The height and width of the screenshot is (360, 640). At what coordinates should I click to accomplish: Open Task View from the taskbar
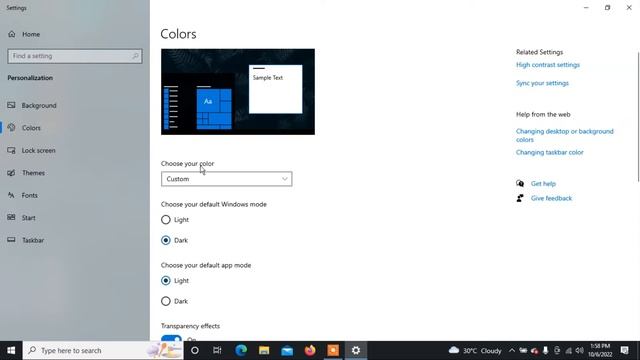pos(217,351)
